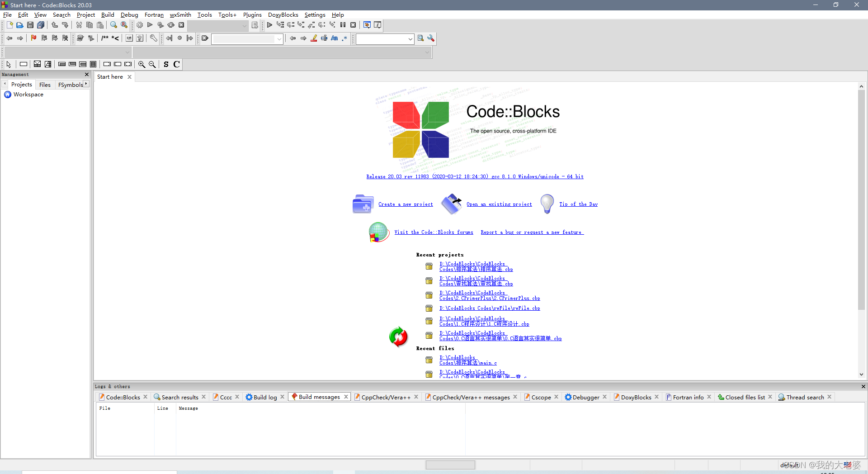
Task: Click the Stop debugger icon
Action: coord(353,25)
